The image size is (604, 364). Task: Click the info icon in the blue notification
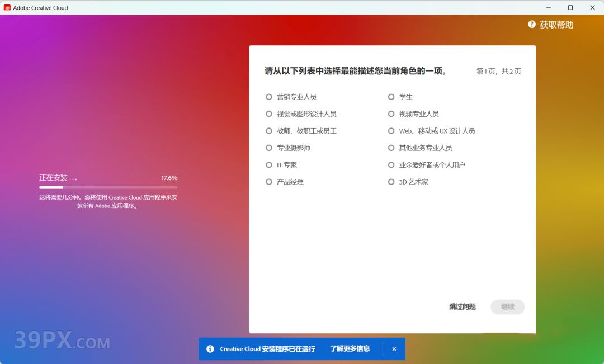210,348
